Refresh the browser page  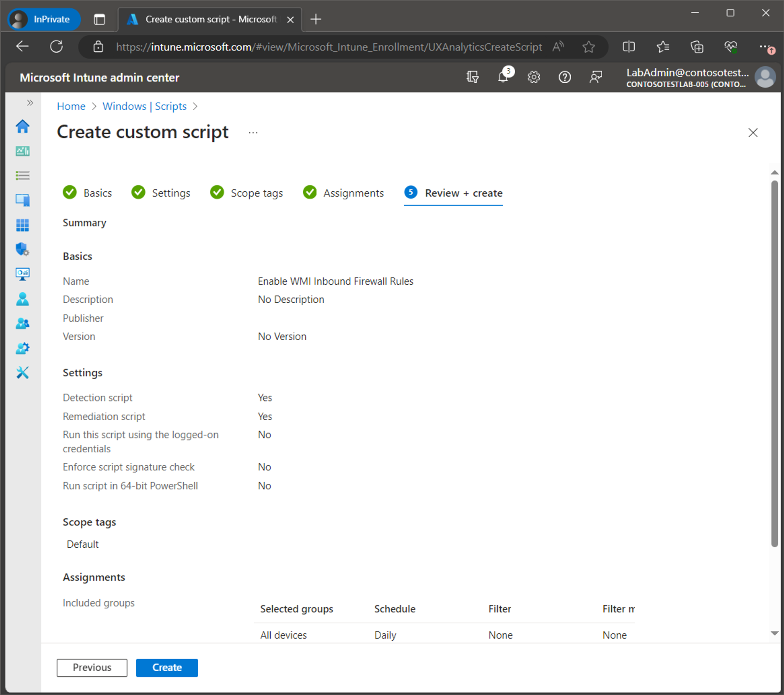coord(56,47)
